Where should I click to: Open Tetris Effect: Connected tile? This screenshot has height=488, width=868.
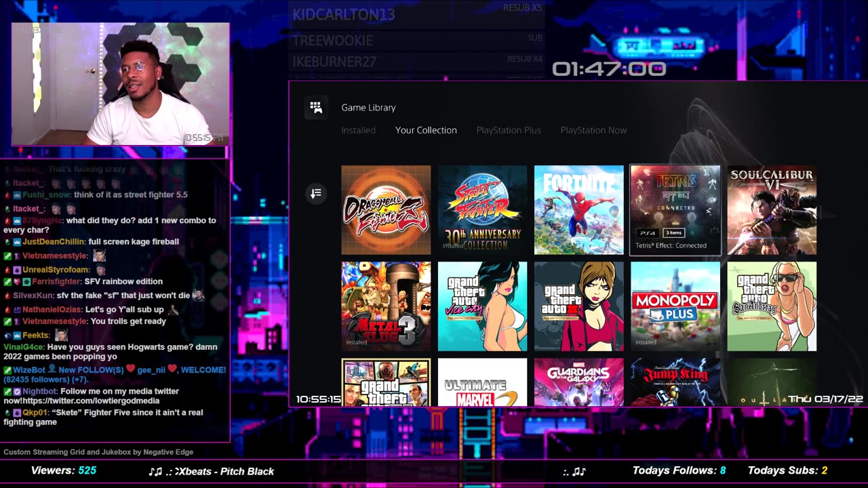[675, 210]
